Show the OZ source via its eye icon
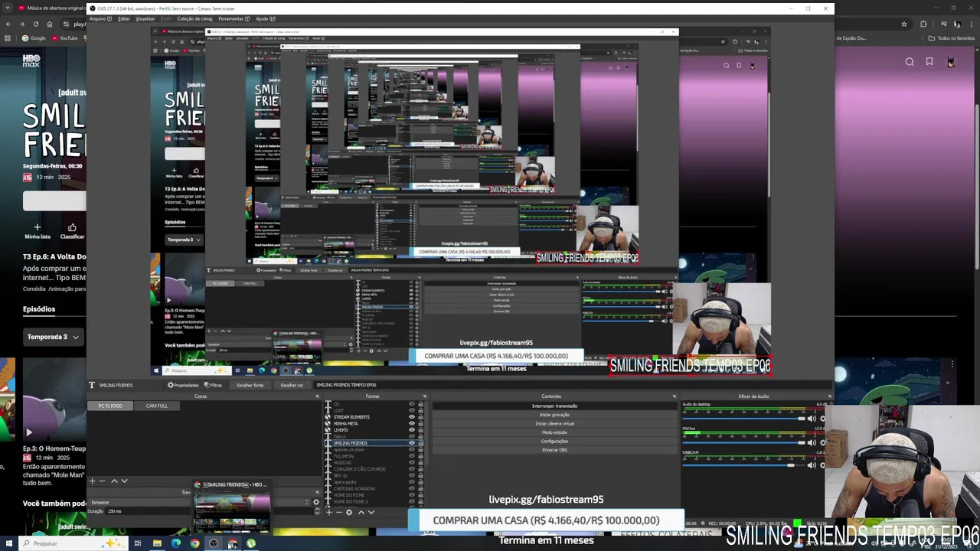 click(x=412, y=404)
